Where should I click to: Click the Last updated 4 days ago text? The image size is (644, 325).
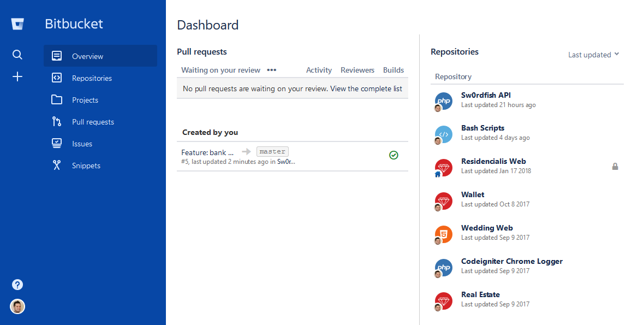tap(496, 138)
